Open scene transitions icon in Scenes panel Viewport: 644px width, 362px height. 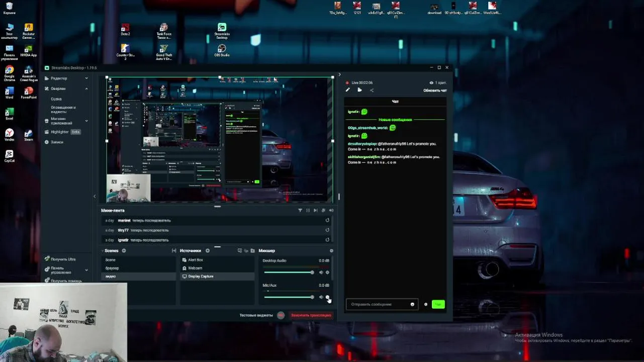174,250
